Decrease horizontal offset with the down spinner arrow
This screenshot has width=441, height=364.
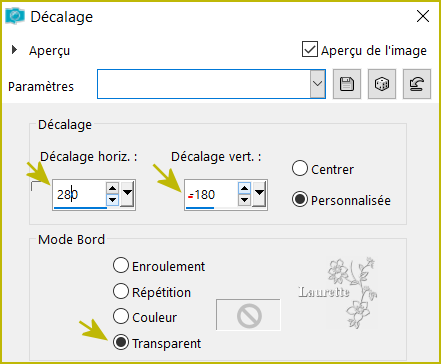tap(113, 200)
